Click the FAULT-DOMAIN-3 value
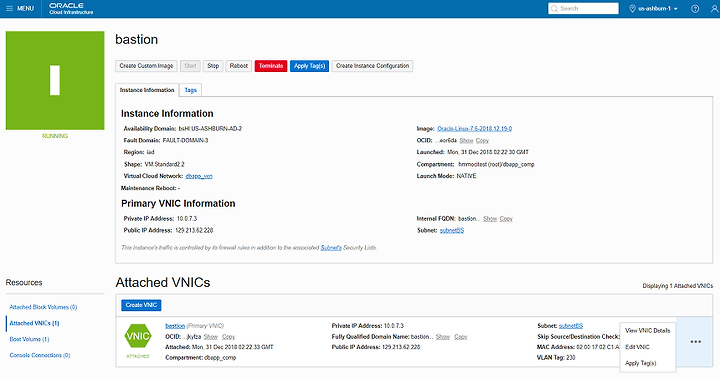720x379 pixels. 186,141
